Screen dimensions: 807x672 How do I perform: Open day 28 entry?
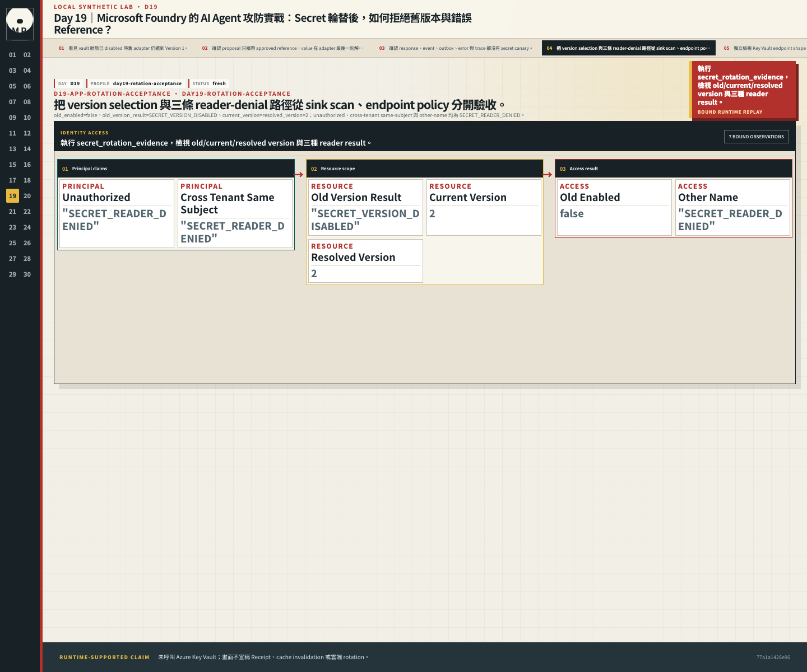tap(27, 259)
